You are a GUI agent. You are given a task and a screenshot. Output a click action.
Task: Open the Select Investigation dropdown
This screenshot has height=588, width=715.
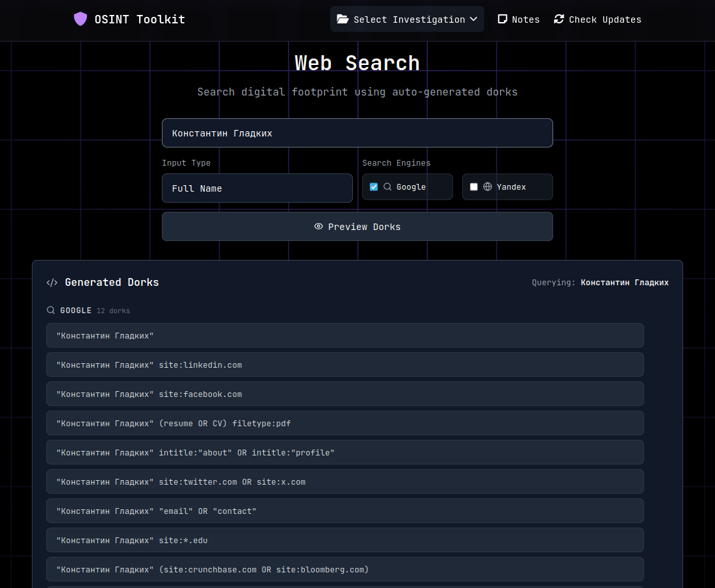[x=407, y=19]
